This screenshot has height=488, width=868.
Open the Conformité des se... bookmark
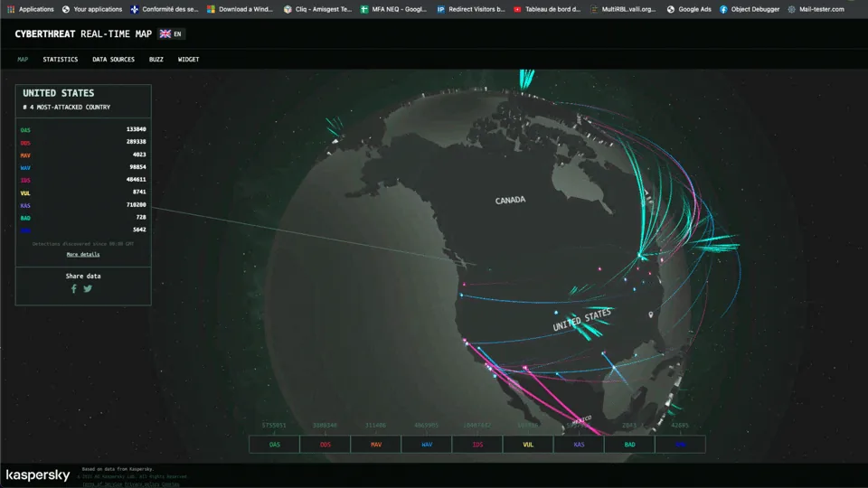[x=165, y=9]
